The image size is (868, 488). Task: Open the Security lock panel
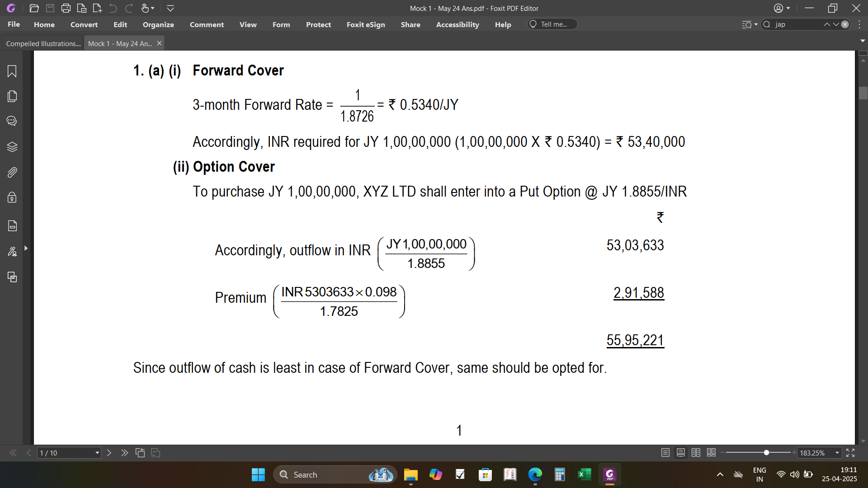pos(12,197)
